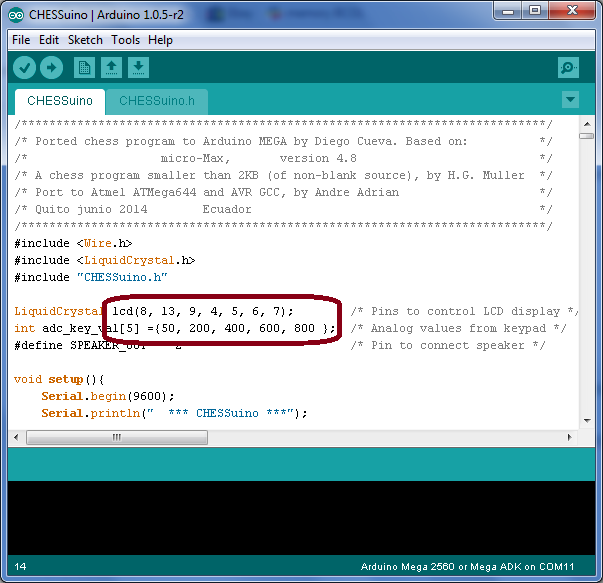Click the '#define SPEAKER' line
Screen dimensions: 603x583
pos(97,345)
